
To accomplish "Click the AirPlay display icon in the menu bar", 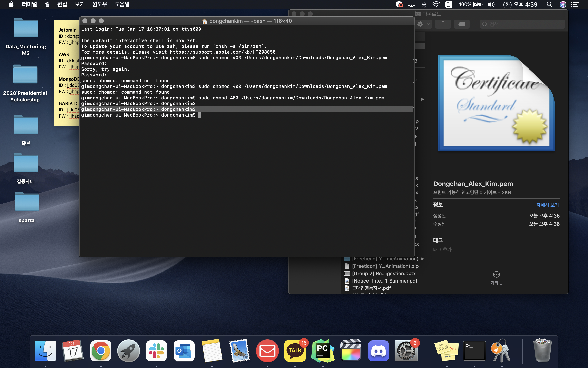I will point(411,4).
